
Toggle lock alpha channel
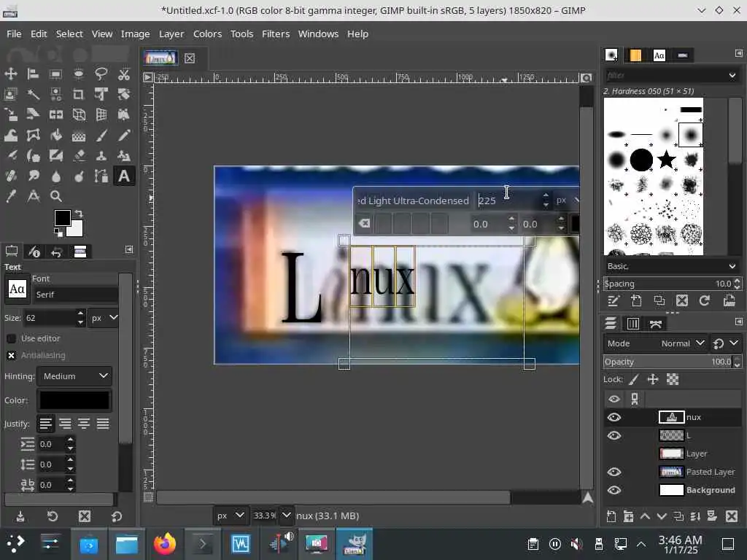672,379
